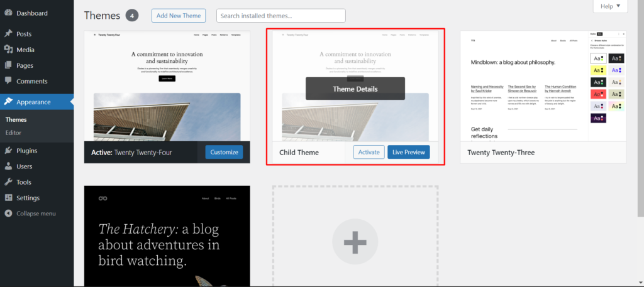Open Theme Details overlay button
The height and width of the screenshot is (287, 644).
355,89
